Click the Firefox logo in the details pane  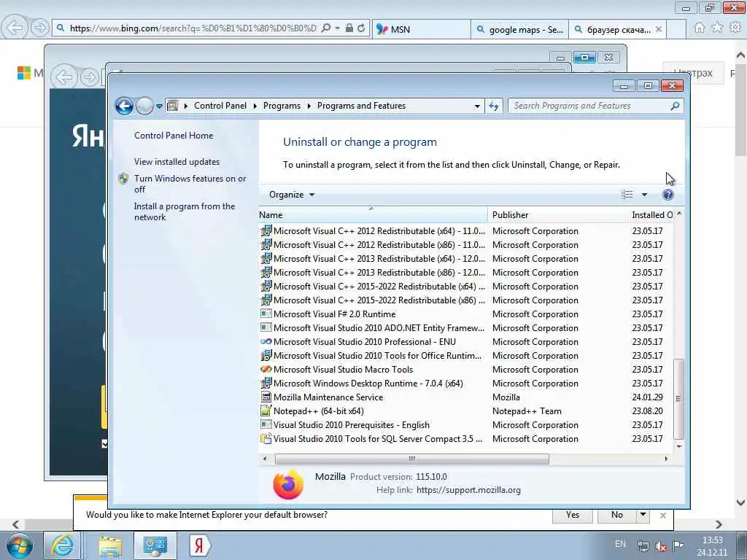click(287, 485)
